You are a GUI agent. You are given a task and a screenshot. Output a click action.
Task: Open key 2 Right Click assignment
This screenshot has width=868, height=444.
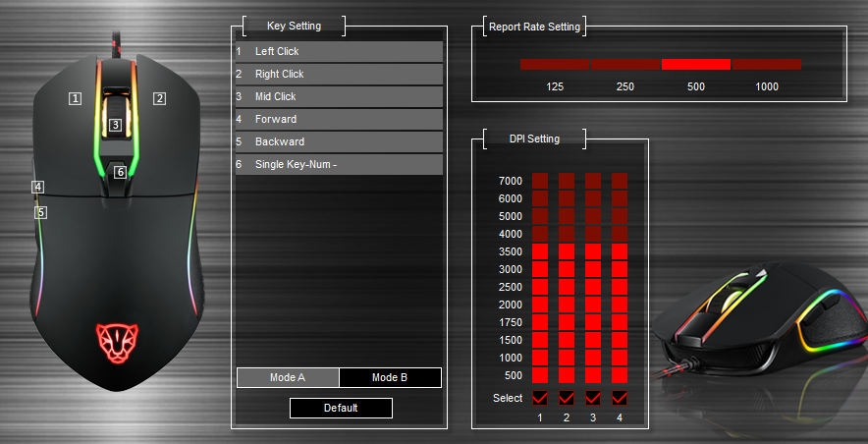coord(339,75)
